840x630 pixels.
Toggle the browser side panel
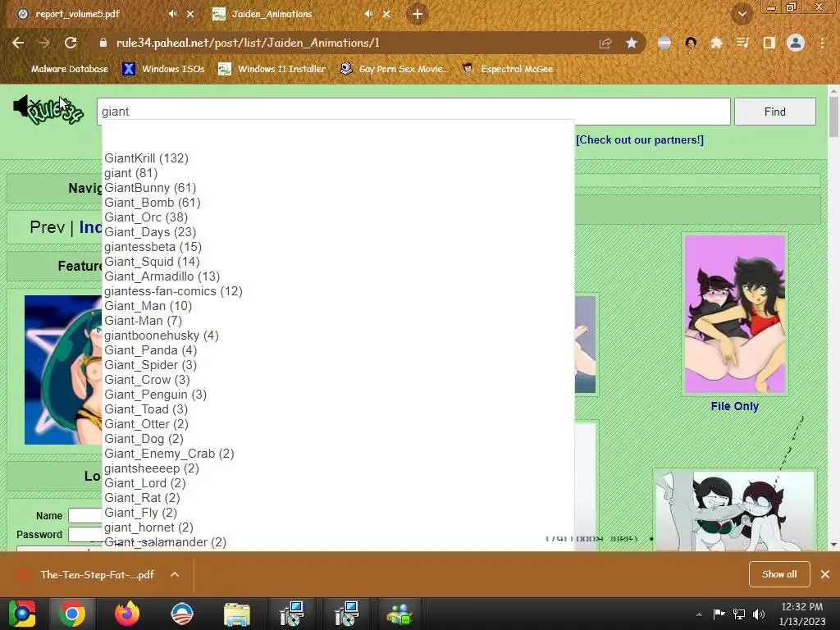[769, 43]
